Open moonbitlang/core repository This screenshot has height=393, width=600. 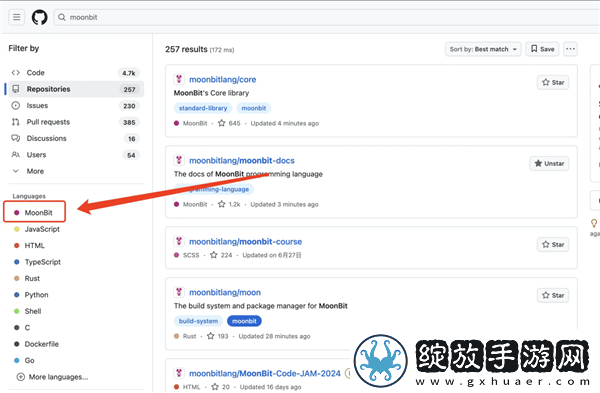tap(223, 80)
